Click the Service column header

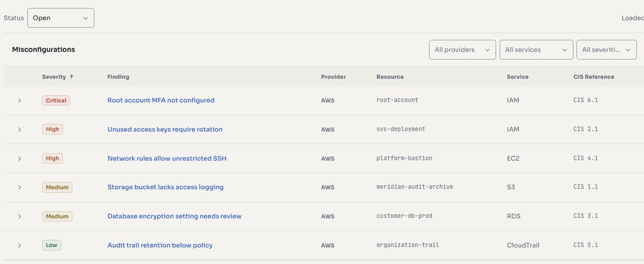(x=518, y=77)
